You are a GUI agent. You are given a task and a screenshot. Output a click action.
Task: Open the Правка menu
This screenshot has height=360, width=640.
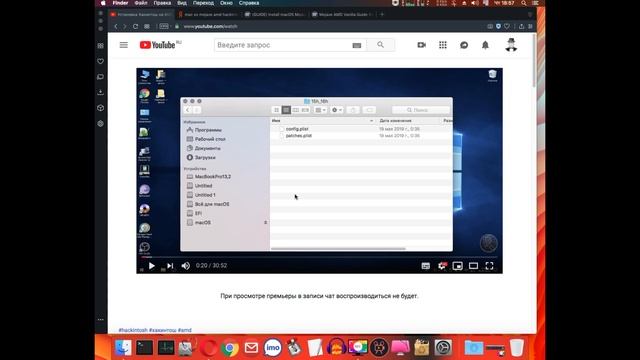coord(162,3)
